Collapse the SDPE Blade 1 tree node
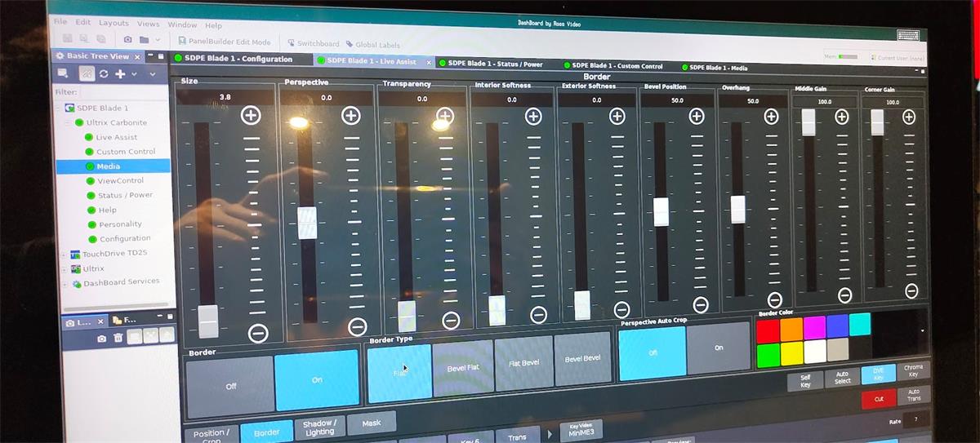The image size is (980, 443). tap(58, 108)
